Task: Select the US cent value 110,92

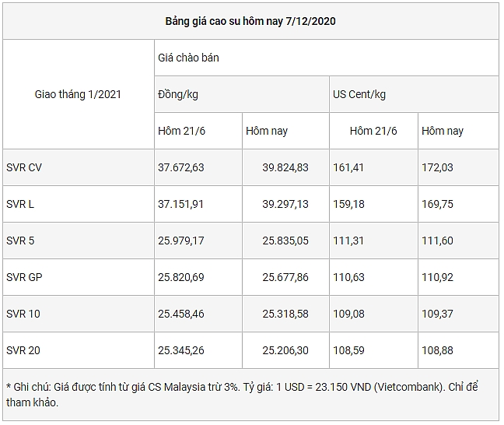Action: [x=437, y=277]
